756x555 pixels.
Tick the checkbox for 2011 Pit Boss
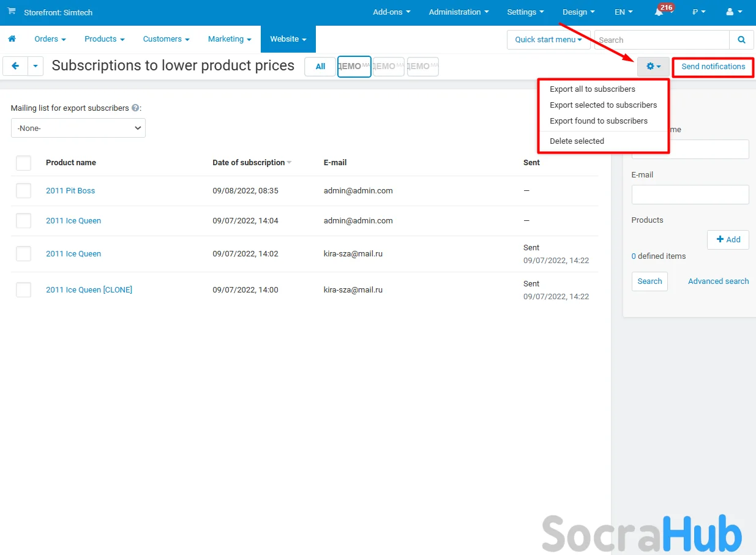coord(23,191)
